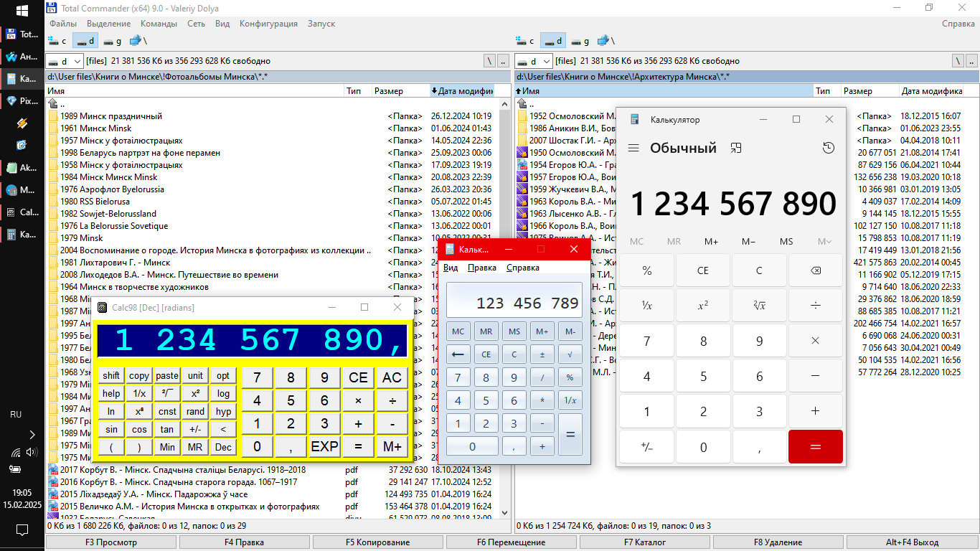Click M- button in red-titled calculator
980x551 pixels.
(x=570, y=331)
